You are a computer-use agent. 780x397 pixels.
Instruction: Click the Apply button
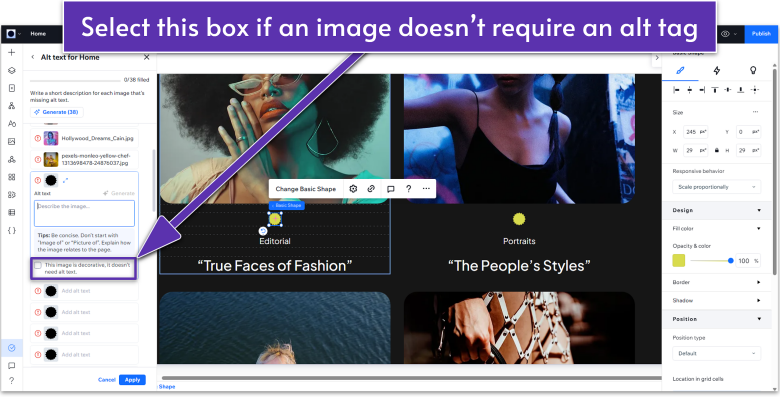tap(132, 380)
